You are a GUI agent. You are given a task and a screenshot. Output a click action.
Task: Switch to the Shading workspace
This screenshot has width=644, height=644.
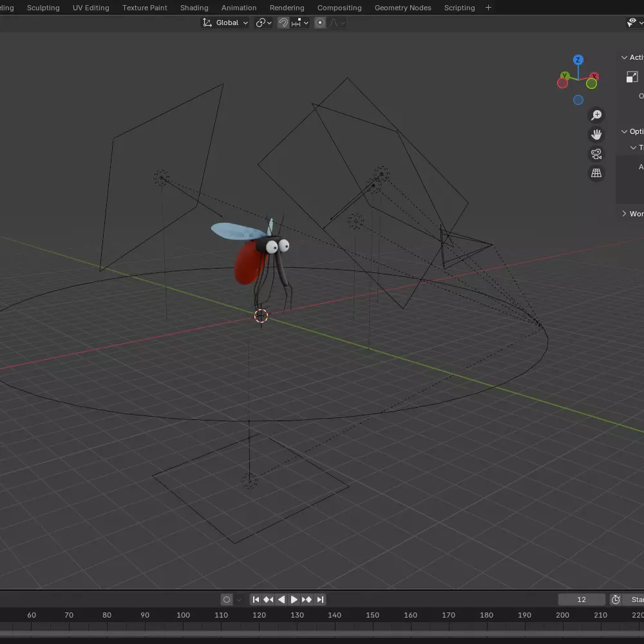[x=194, y=8]
